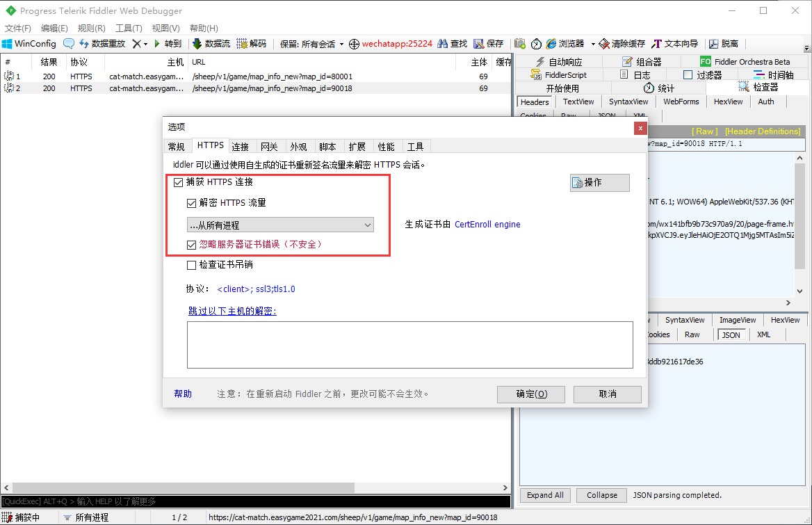Open the 帮助 link in options dialog

click(x=183, y=394)
